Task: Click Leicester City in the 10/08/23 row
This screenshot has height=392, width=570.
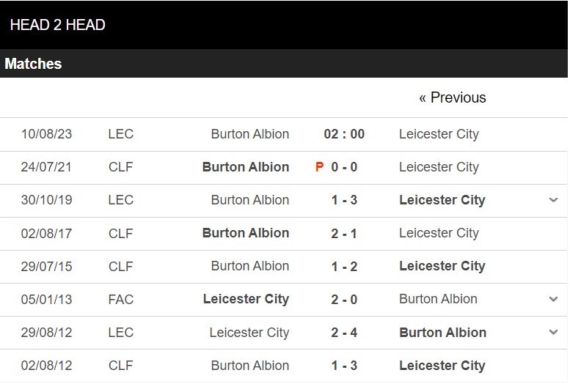Action: click(439, 134)
